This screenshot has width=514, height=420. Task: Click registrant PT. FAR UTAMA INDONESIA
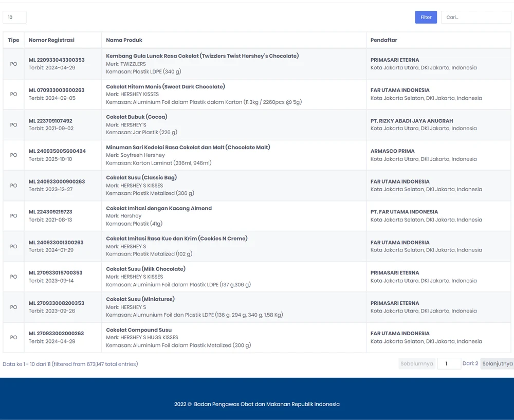[404, 212]
